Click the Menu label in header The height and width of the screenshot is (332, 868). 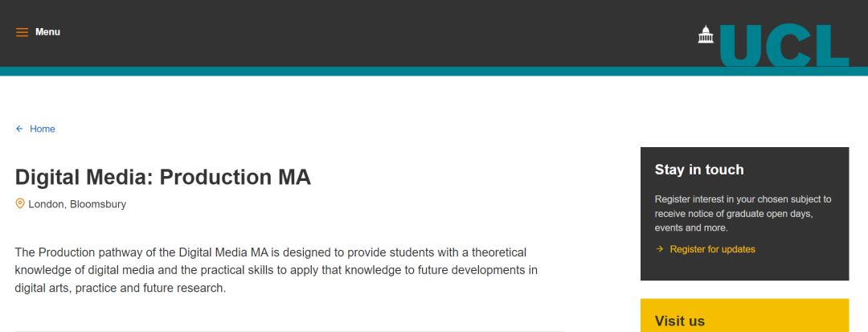(47, 32)
